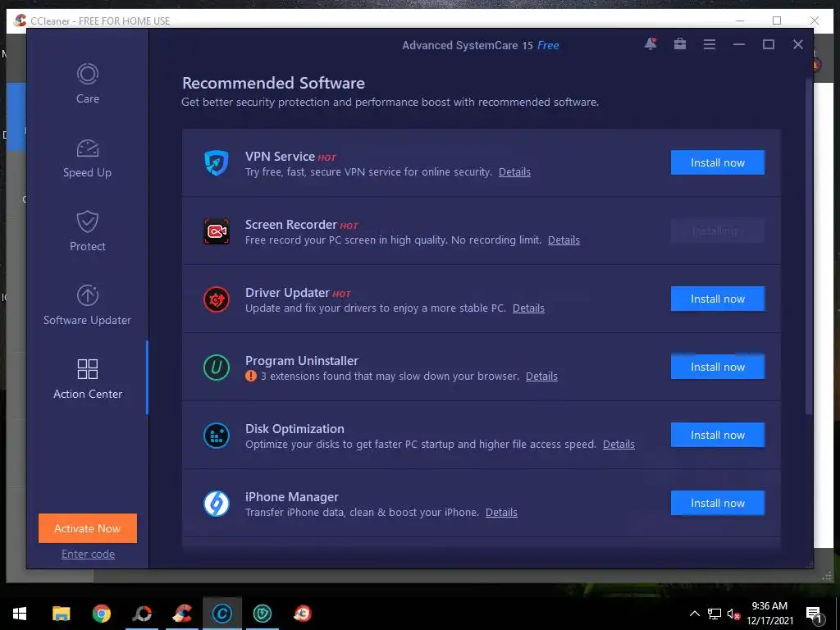The height and width of the screenshot is (630, 840).
Task: Click the VPN Service shield icon
Action: coord(217,162)
